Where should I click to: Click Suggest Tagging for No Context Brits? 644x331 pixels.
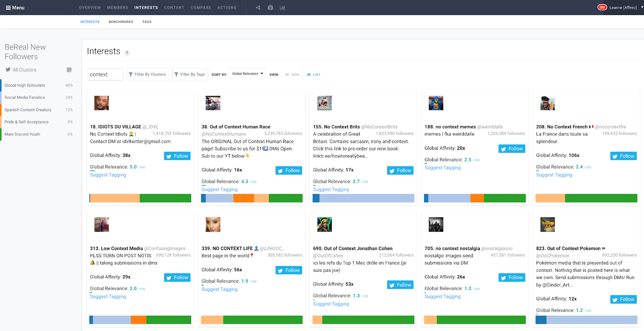331,190
